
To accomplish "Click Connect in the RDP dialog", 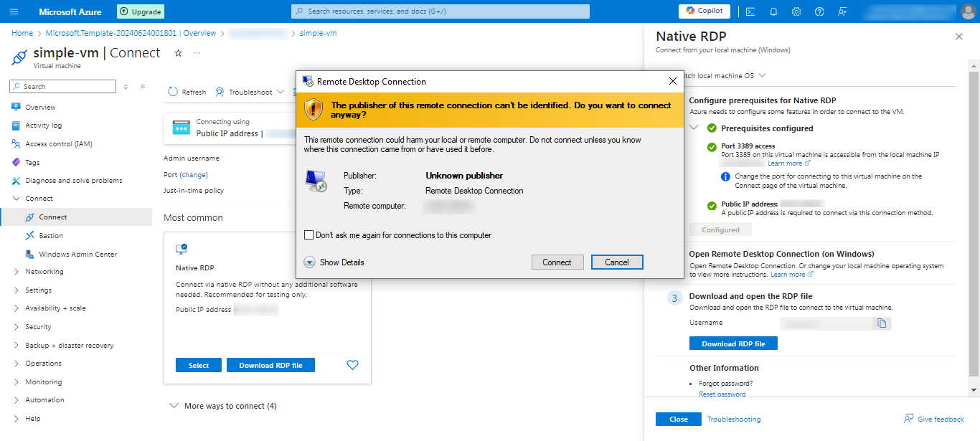I will click(x=557, y=262).
